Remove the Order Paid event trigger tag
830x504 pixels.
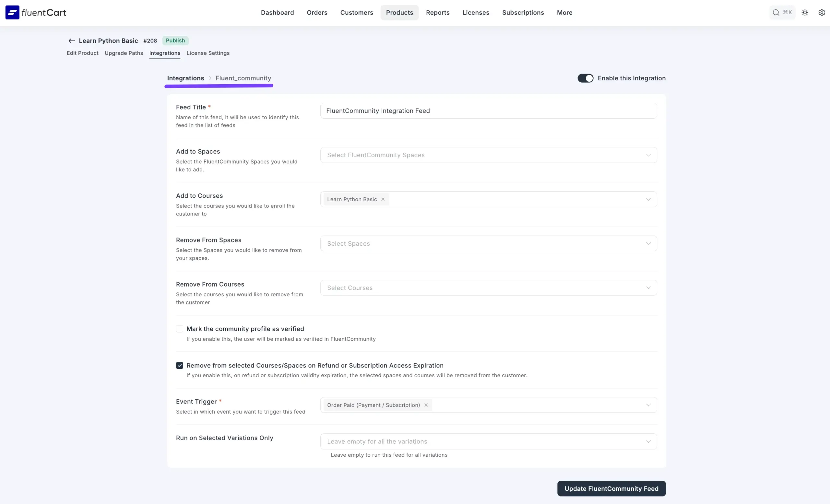click(426, 405)
